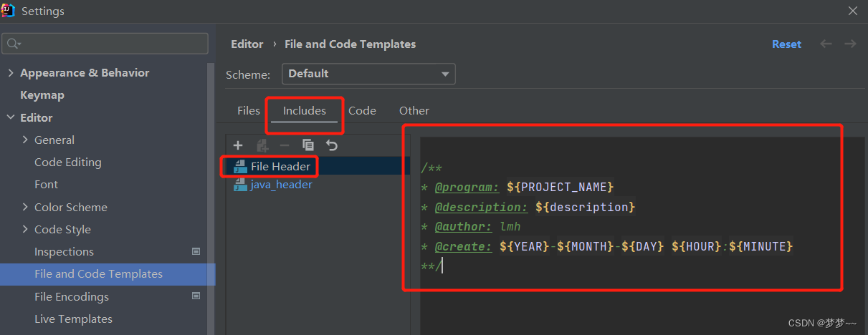Place cursor after closing **/ line

click(x=444, y=266)
